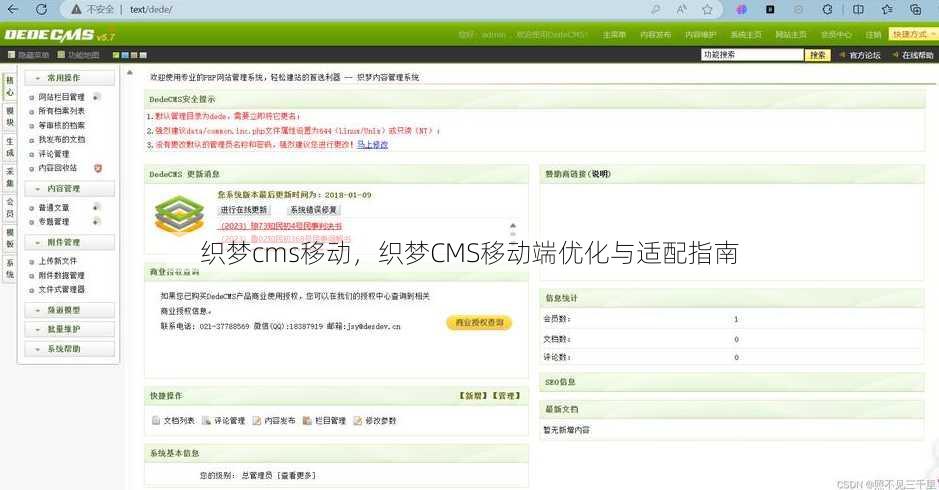Reload the page with the refresh icon
This screenshot has height=490, width=939.
point(41,9)
